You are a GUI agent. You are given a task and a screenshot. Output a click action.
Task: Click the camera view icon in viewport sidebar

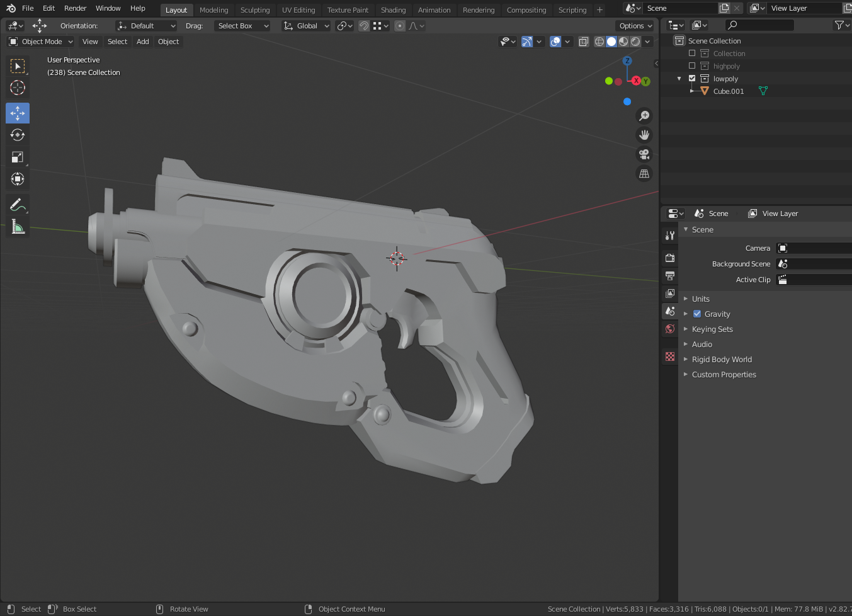(x=644, y=154)
